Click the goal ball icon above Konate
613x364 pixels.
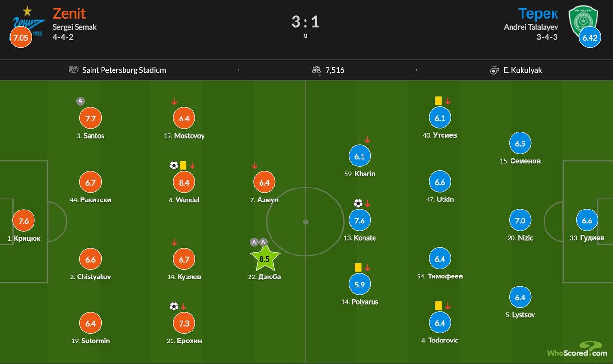[358, 203]
